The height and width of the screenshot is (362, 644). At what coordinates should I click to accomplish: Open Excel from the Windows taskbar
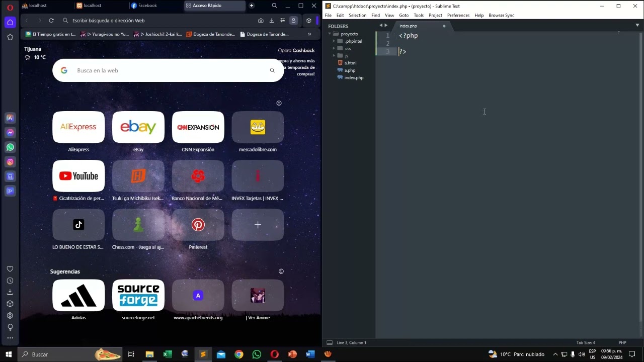[167, 354]
